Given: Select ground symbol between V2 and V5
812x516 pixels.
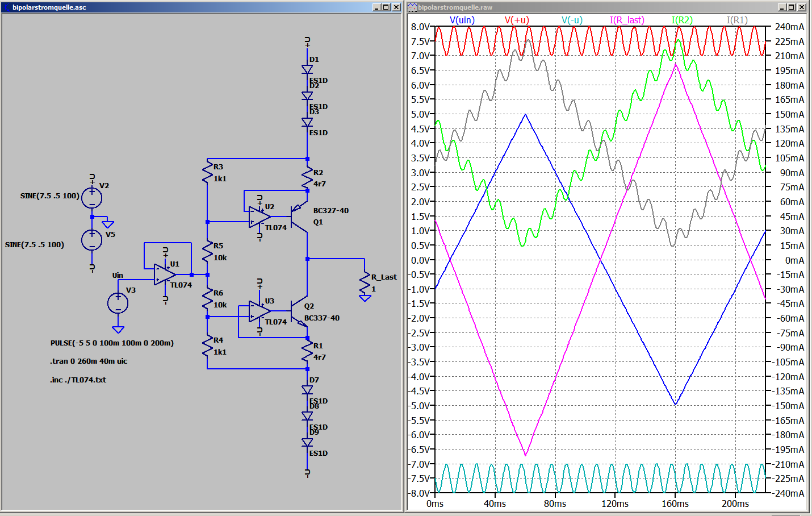Looking at the screenshot, I should pos(108,224).
